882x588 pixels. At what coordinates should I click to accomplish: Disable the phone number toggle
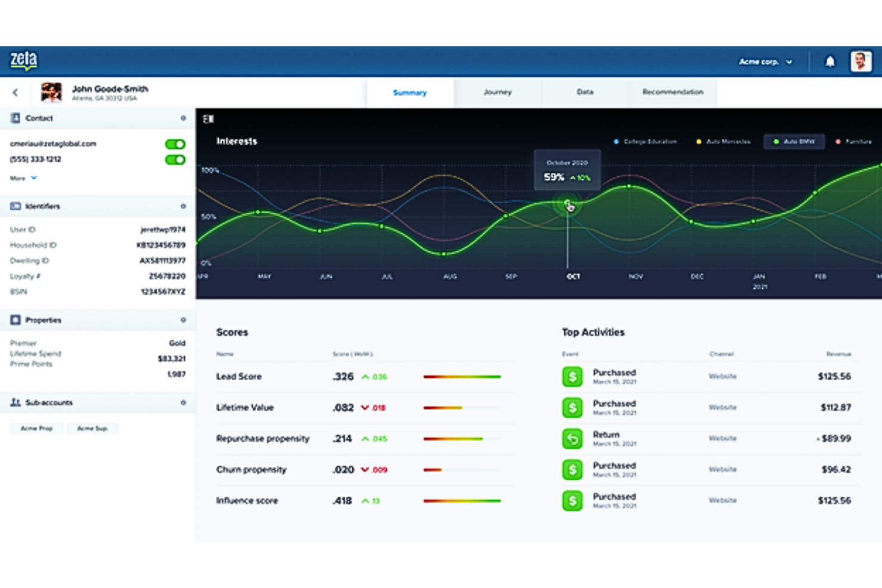pos(175,159)
